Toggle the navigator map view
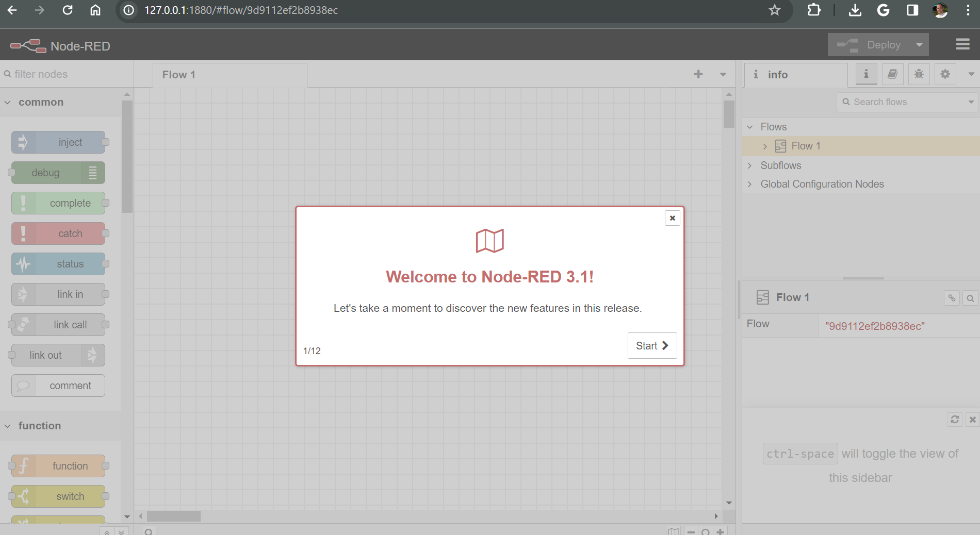This screenshot has width=980, height=535. pyautogui.click(x=673, y=531)
